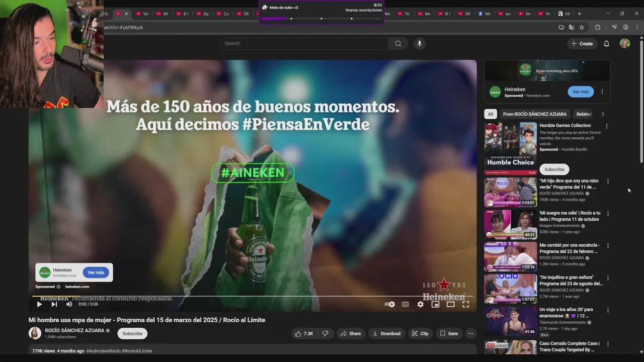Switch to the 'TLC' browser tab

pos(404,14)
